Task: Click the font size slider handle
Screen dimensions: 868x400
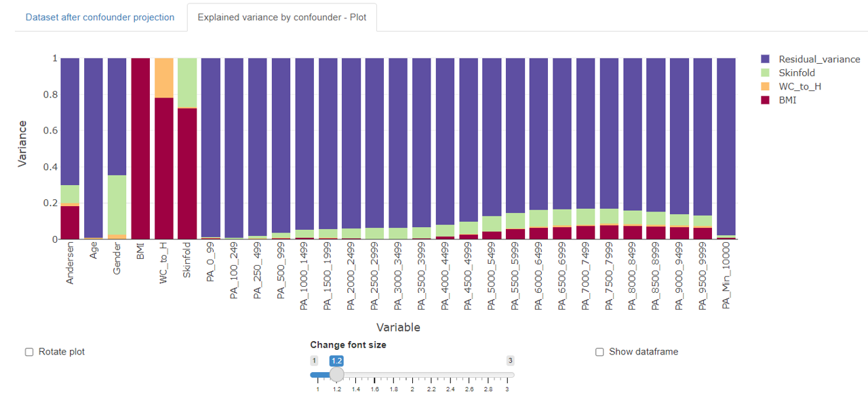Action: coord(337,374)
